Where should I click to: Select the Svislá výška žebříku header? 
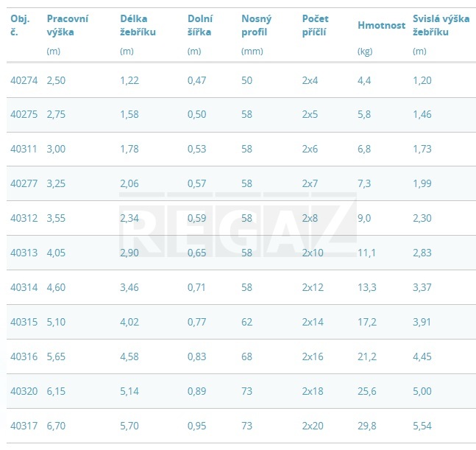click(x=441, y=25)
